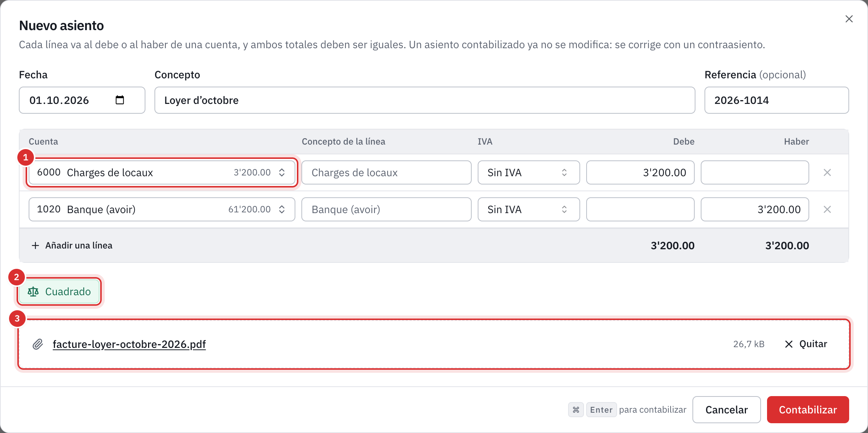Click the balance scale icon in Cuadrado badge
The width and height of the screenshot is (868, 433).
[33, 291]
